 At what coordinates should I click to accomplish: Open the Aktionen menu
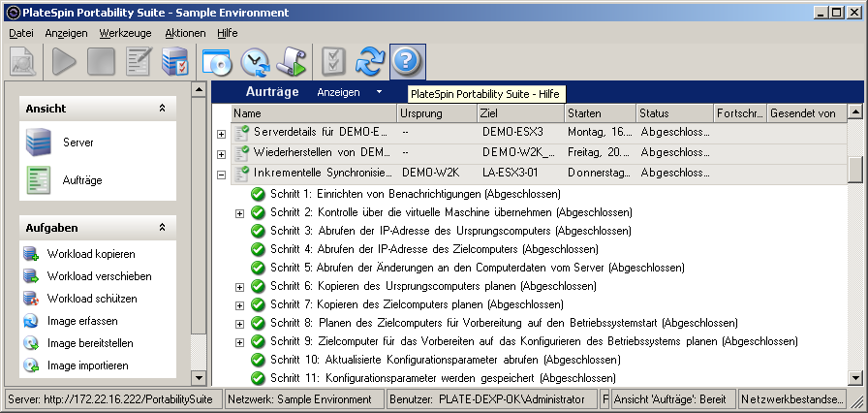(x=185, y=33)
